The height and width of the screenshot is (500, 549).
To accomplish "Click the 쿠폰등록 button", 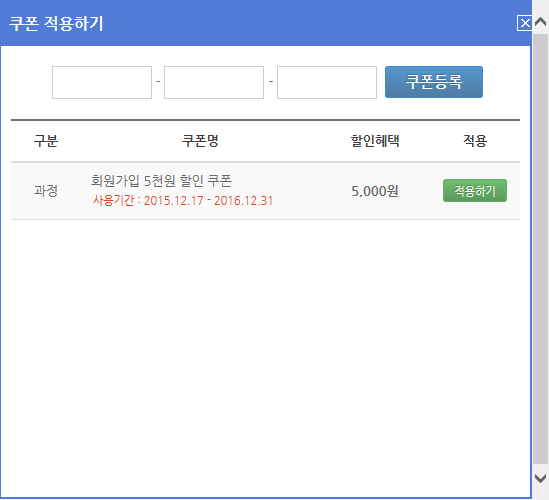I will [434, 82].
